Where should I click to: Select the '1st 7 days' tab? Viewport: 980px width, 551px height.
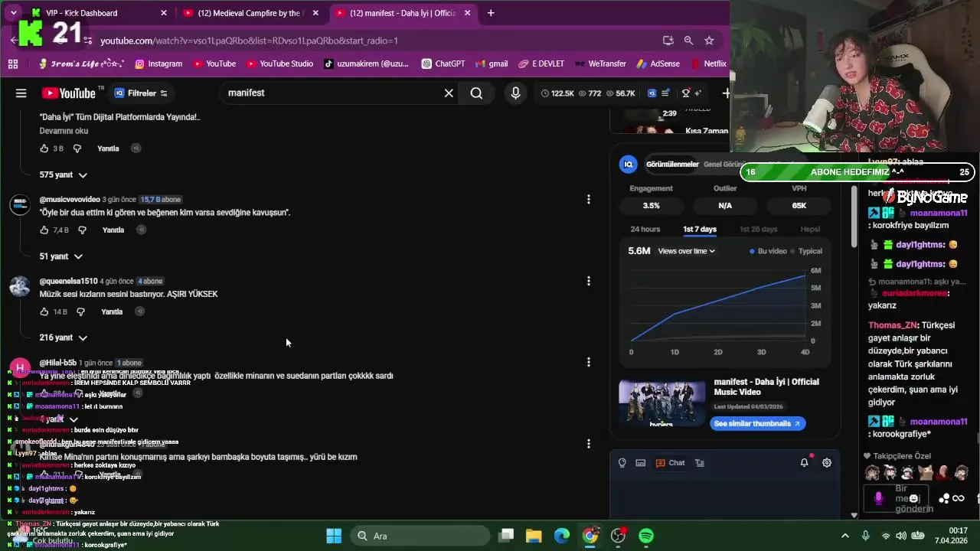(700, 229)
